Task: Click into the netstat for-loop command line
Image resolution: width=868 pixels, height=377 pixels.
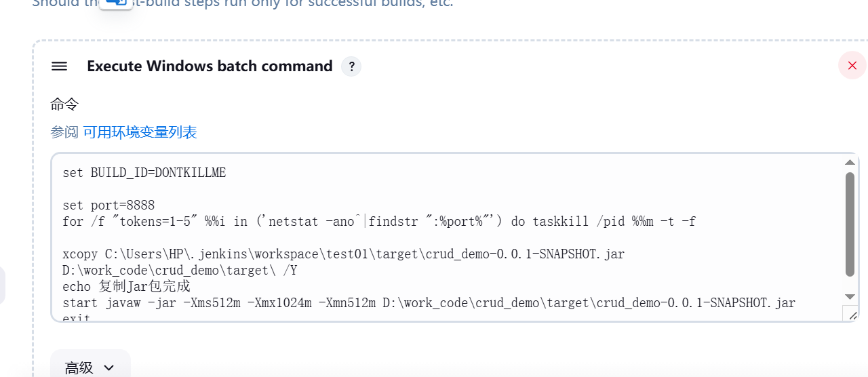Action: point(379,222)
